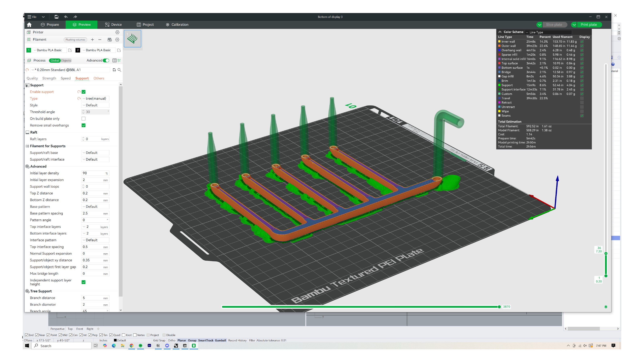Click the horizontal move progress slider handle
This screenshot has width=644, height=362.
(x=499, y=307)
